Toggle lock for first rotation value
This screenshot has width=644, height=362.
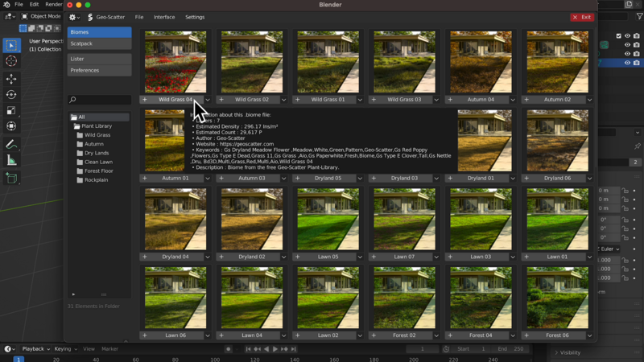pos(625,220)
